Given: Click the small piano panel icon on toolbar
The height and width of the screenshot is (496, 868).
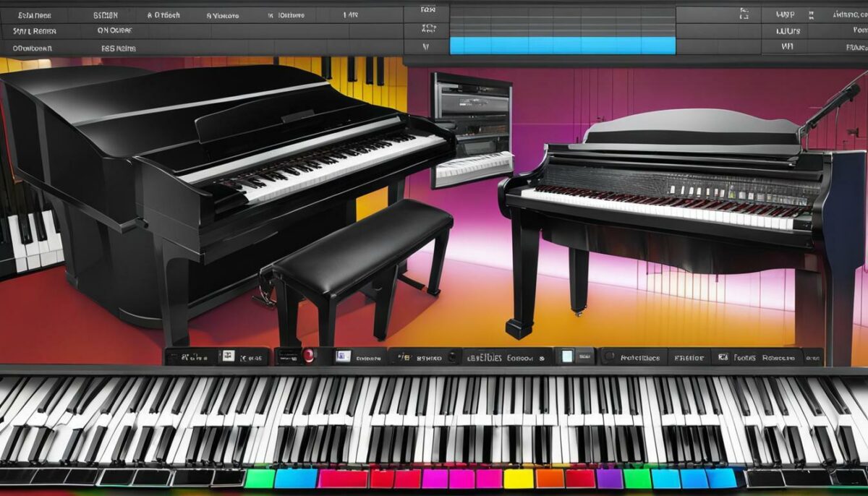Looking at the screenshot, I should (227, 354).
